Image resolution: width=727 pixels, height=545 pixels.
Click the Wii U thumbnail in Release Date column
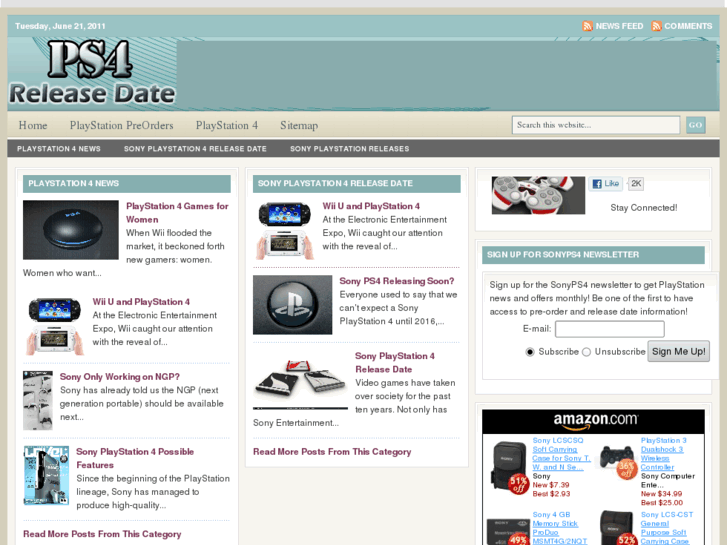(284, 230)
